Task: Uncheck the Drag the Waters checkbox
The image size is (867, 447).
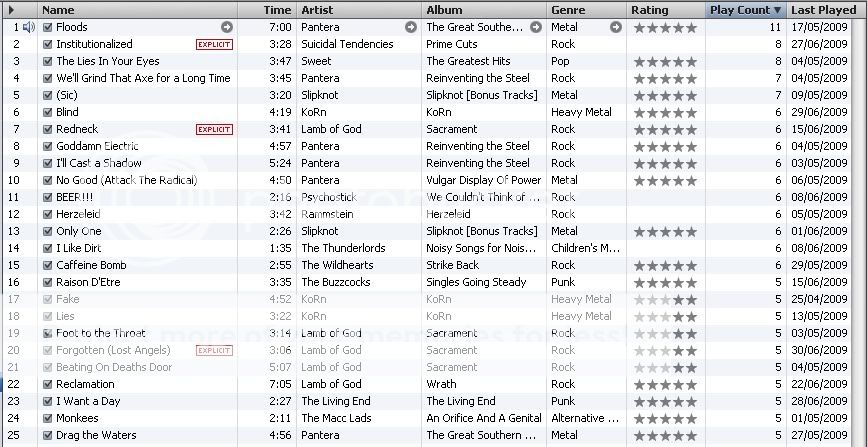Action: (48, 435)
